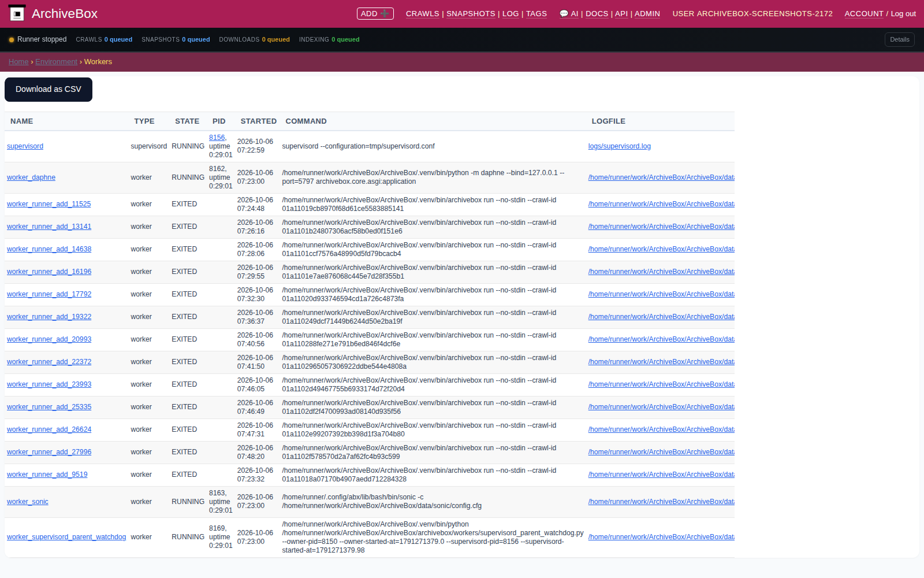The image size is (924, 578).
Task: Click the Details button
Action: point(899,39)
